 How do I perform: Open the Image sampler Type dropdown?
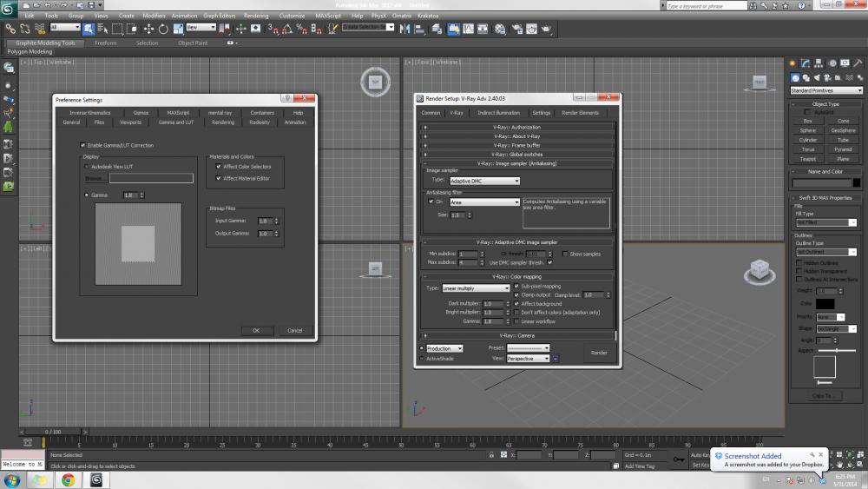484,181
